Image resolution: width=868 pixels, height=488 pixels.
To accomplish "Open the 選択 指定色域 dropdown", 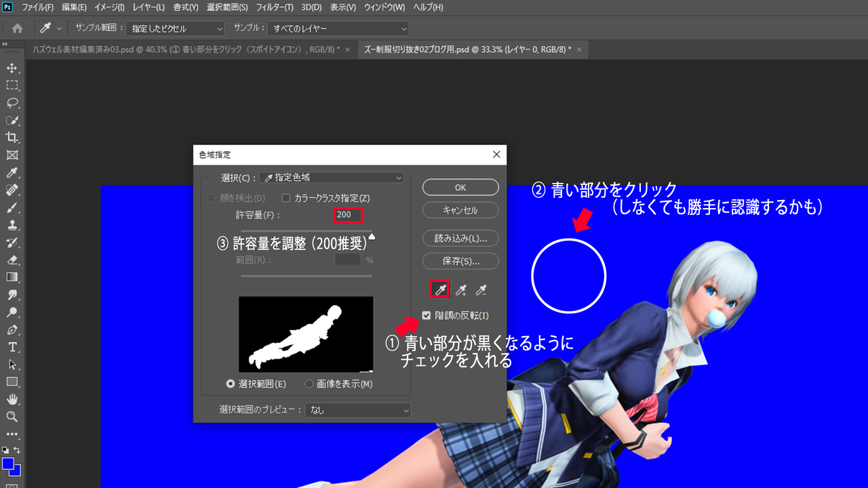I will coord(332,178).
